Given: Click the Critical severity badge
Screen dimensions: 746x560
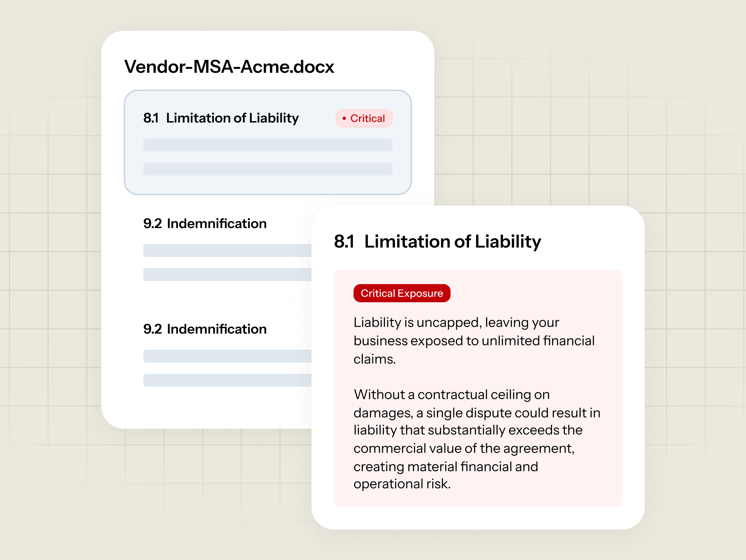Looking at the screenshot, I should 364,118.
